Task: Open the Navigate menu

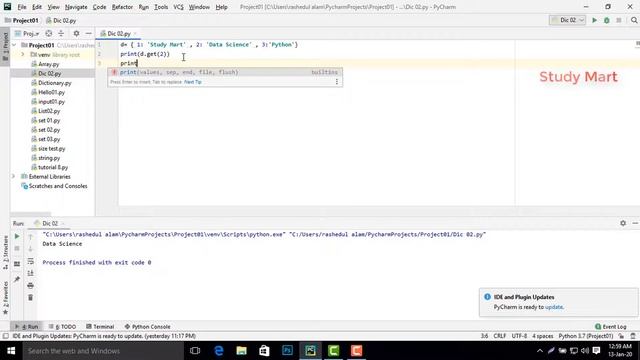Action: click(76, 7)
